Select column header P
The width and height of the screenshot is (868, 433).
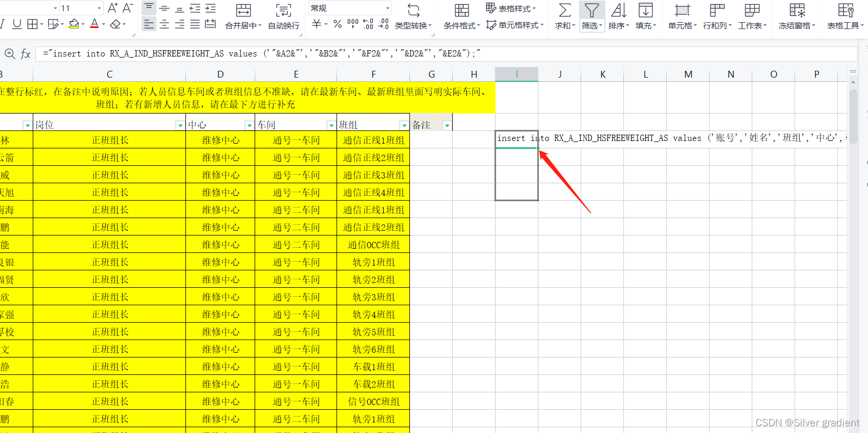click(816, 74)
